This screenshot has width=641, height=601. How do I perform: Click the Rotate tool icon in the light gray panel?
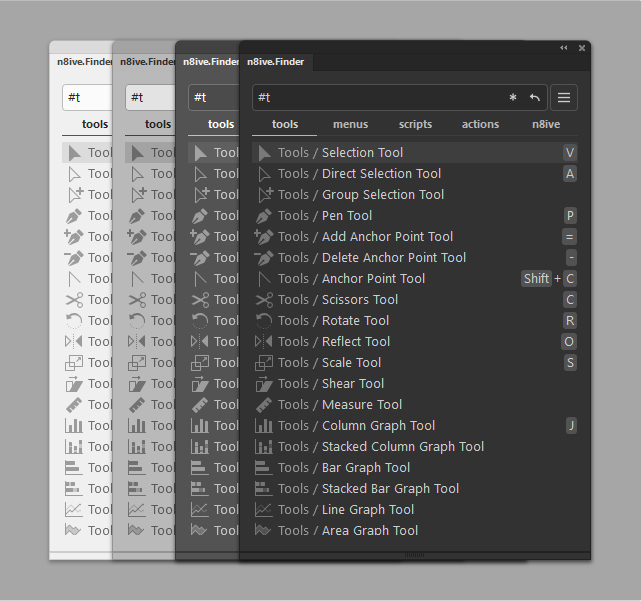pyautogui.click(x=137, y=321)
